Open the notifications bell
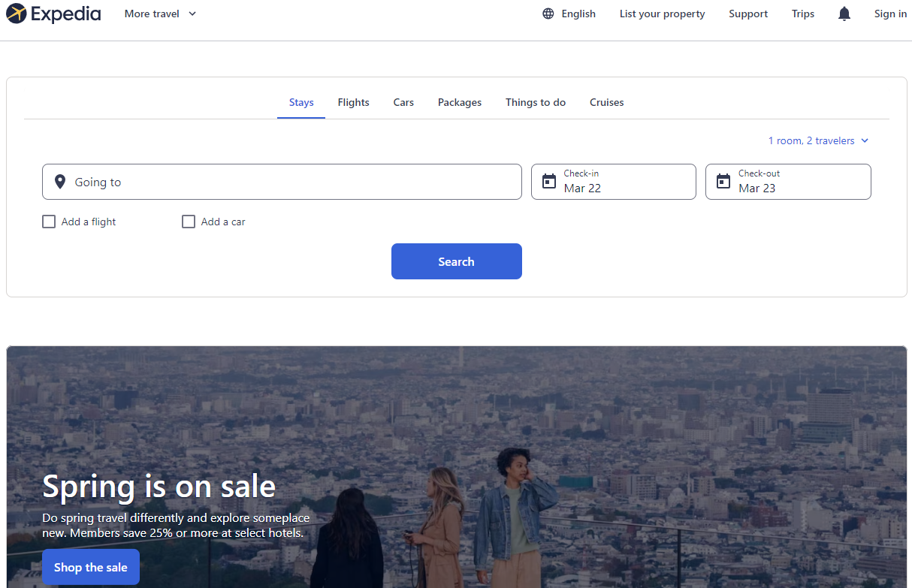912x588 pixels. (844, 14)
